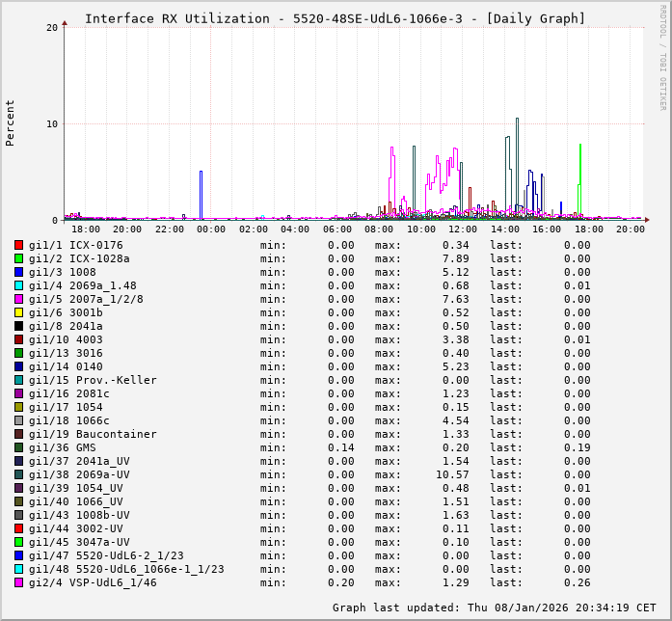This screenshot has width=672, height=621.
Task: Click the green swatch for gi1/2 ICX-1028a
Action: (18, 258)
